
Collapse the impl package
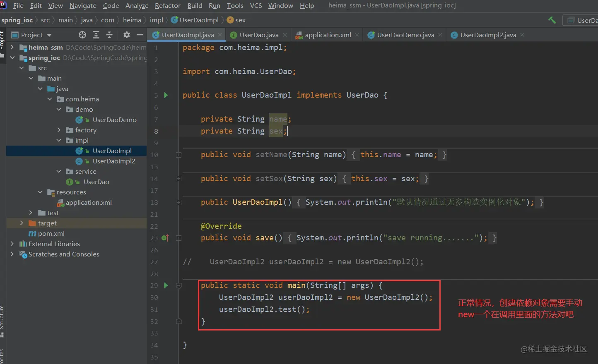pyautogui.click(x=59, y=141)
